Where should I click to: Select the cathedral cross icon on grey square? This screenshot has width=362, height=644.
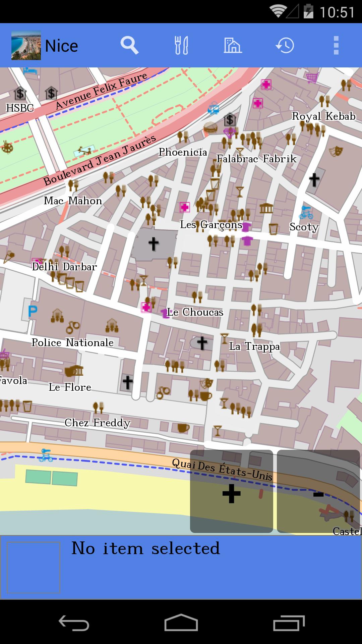coord(153,244)
